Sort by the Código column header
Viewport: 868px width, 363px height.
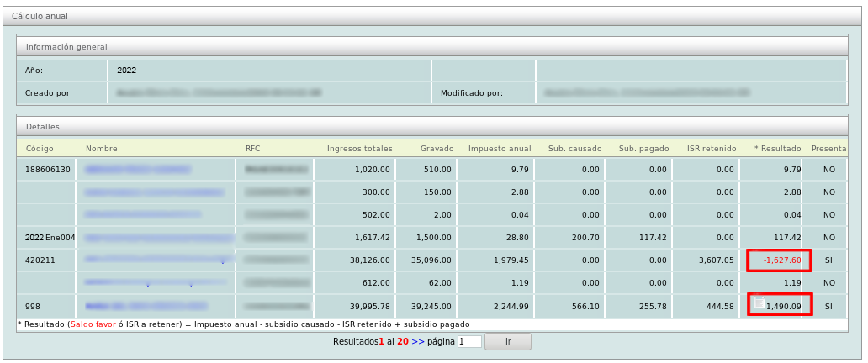pyautogui.click(x=40, y=149)
